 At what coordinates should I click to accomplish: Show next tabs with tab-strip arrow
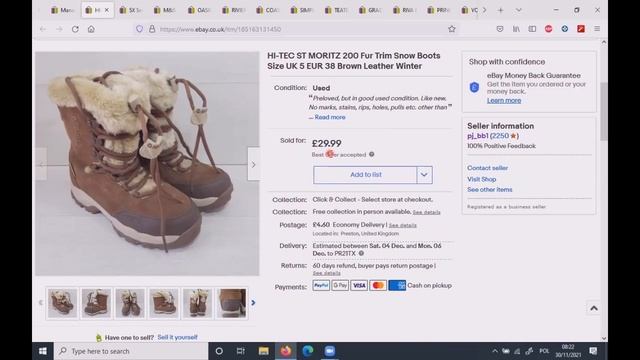pos(484,10)
